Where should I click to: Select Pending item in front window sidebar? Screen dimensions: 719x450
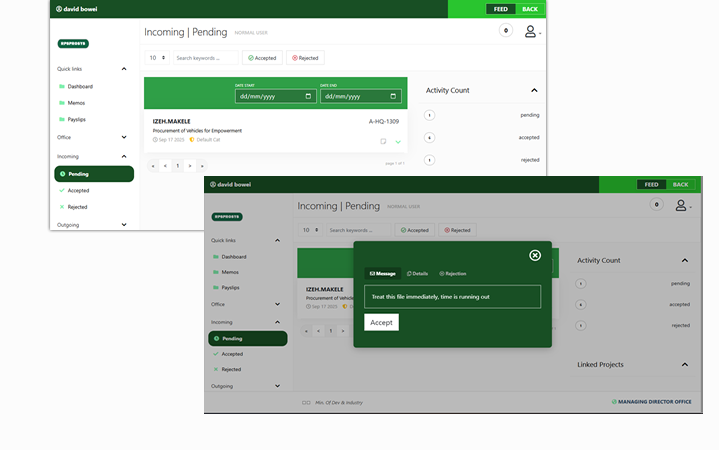[248, 339]
